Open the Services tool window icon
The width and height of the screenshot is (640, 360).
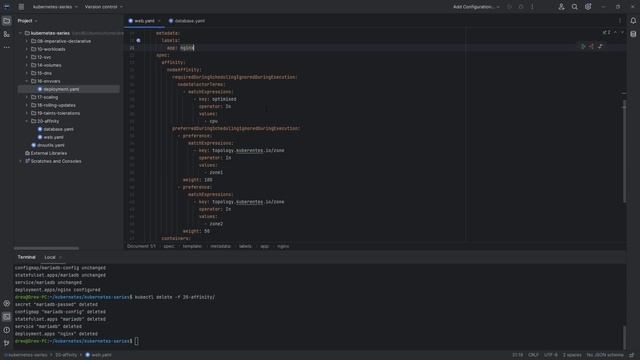click(7, 303)
